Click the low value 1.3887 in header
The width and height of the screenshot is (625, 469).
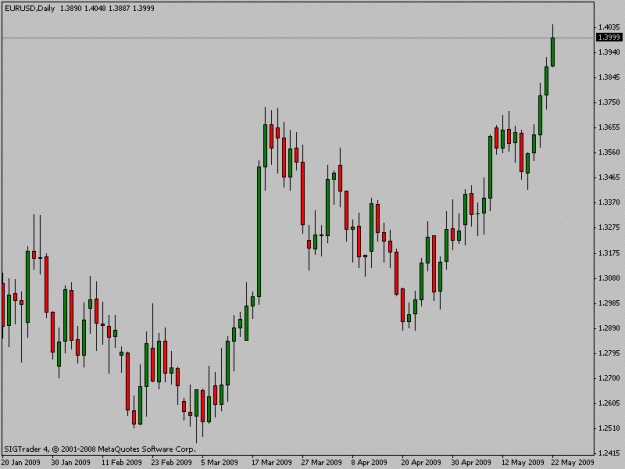(x=119, y=8)
